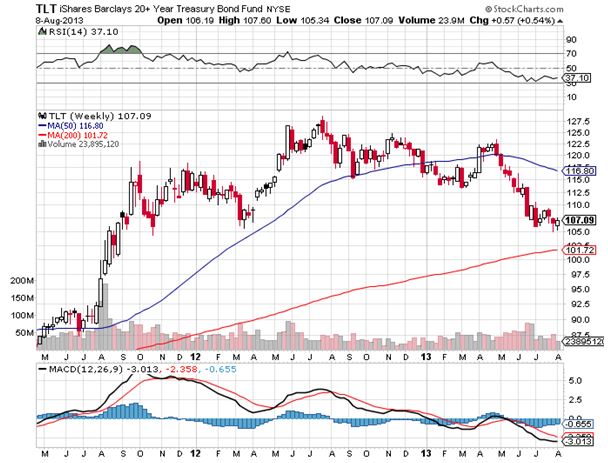Click the 8-Aug-2013 date label
Image resolution: width=608 pixels, height=463 pixels.
coord(59,21)
